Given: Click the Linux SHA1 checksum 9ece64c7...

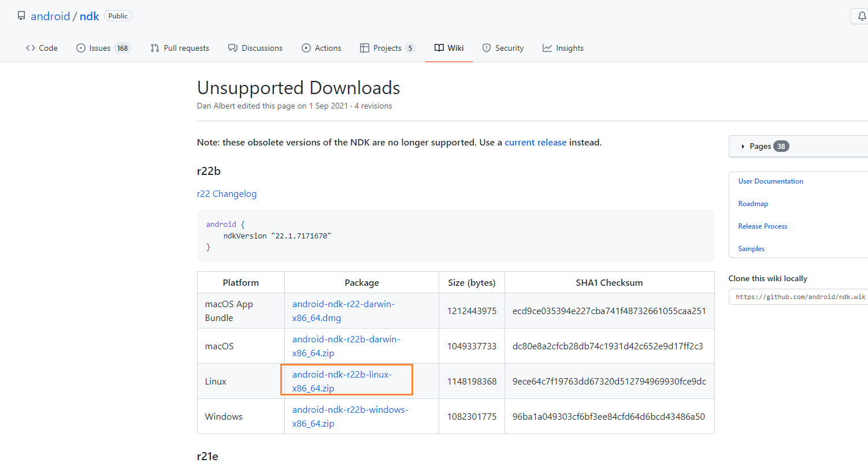Looking at the screenshot, I should (609, 381).
